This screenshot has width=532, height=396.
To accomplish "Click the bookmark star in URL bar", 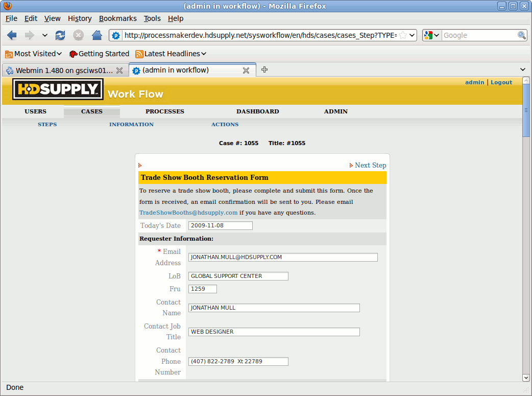I will click(403, 35).
